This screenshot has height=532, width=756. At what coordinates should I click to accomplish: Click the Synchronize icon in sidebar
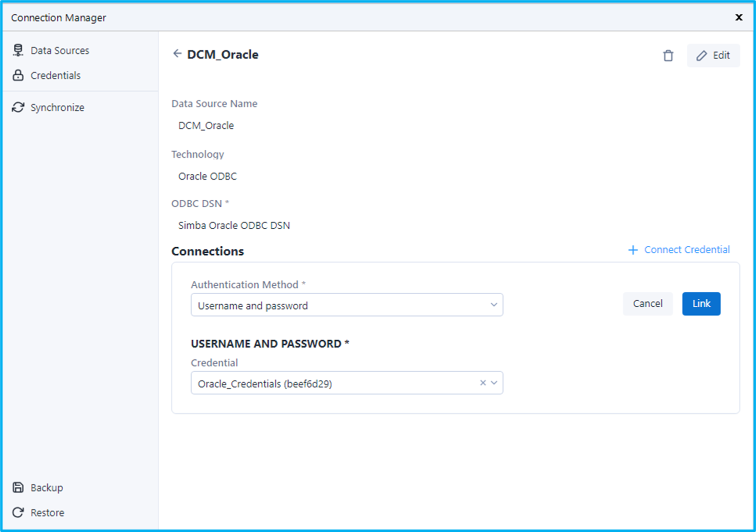point(18,107)
